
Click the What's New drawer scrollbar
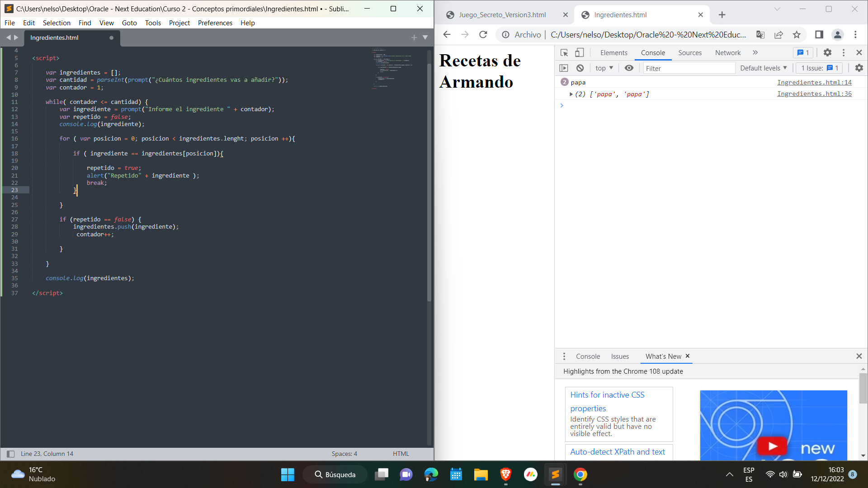pyautogui.click(x=863, y=388)
